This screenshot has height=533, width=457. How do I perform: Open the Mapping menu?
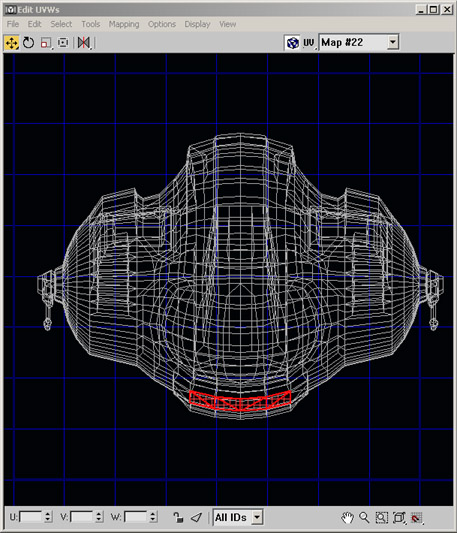tap(124, 24)
